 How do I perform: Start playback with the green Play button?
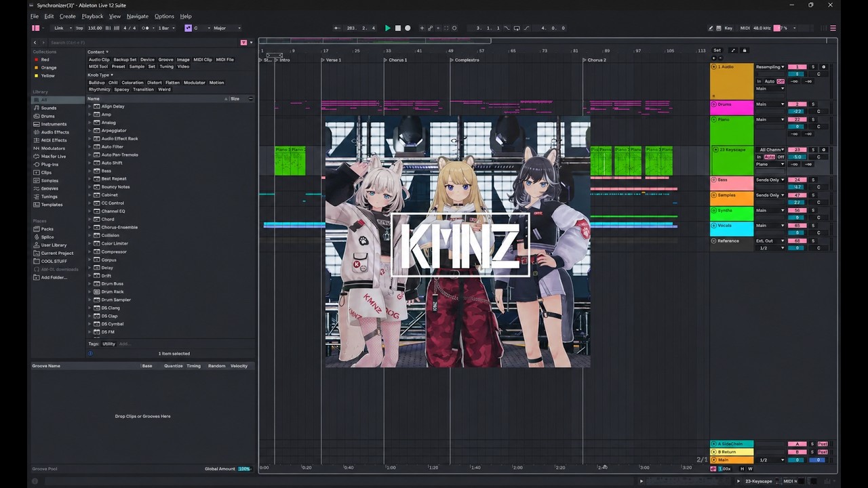coord(388,28)
